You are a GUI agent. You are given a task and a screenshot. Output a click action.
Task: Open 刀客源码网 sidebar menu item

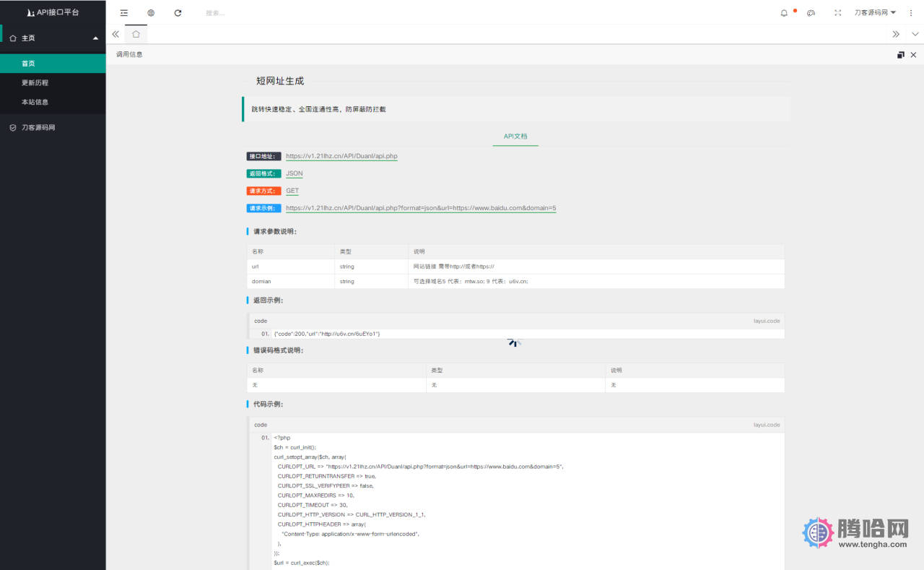[x=53, y=127]
